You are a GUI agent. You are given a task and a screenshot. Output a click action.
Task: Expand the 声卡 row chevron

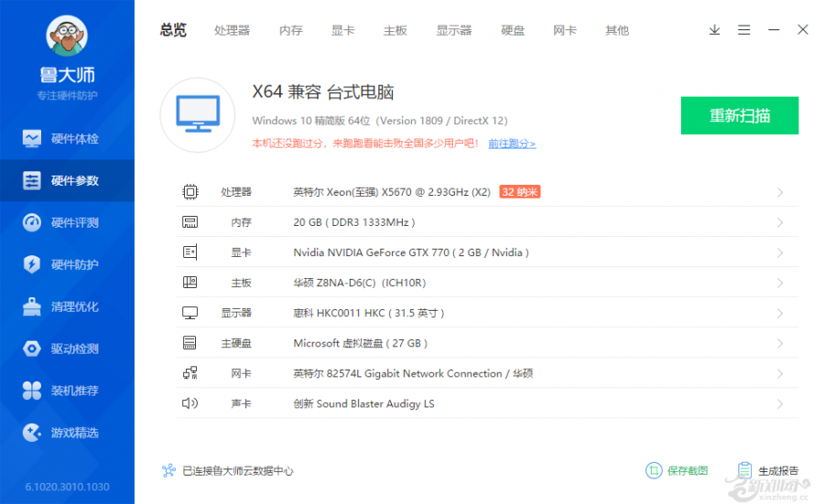click(x=780, y=403)
